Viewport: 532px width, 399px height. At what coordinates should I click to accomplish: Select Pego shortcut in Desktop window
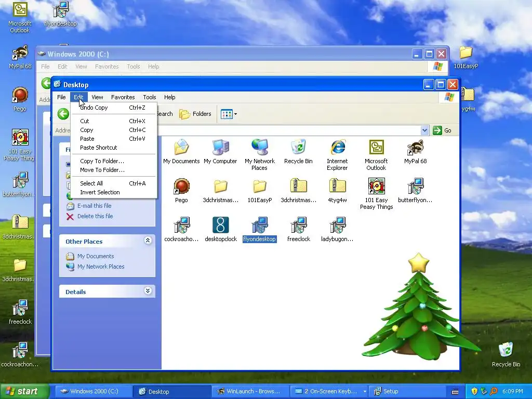181,190
